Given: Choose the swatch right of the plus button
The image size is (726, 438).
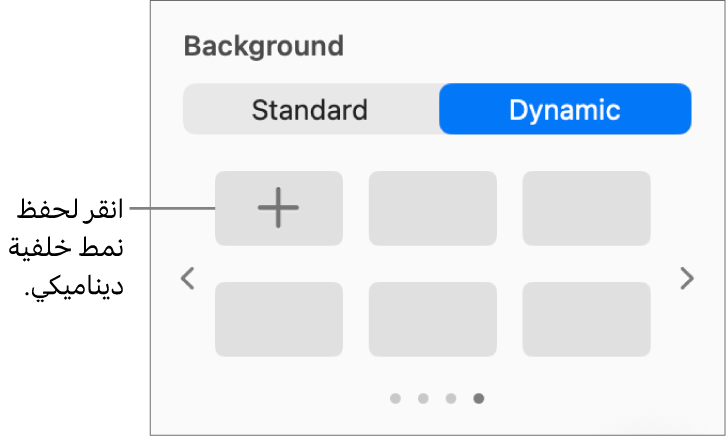Looking at the screenshot, I should 432,208.
